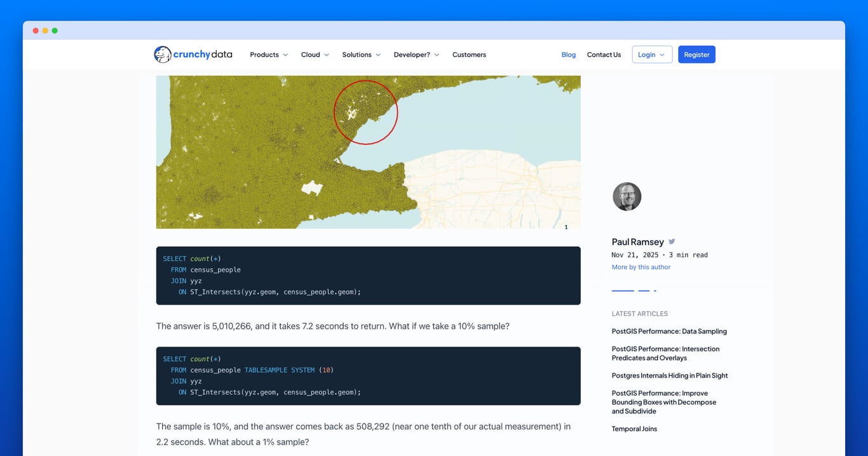This screenshot has height=456, width=868.
Task: Open the Blog section
Action: click(x=568, y=55)
